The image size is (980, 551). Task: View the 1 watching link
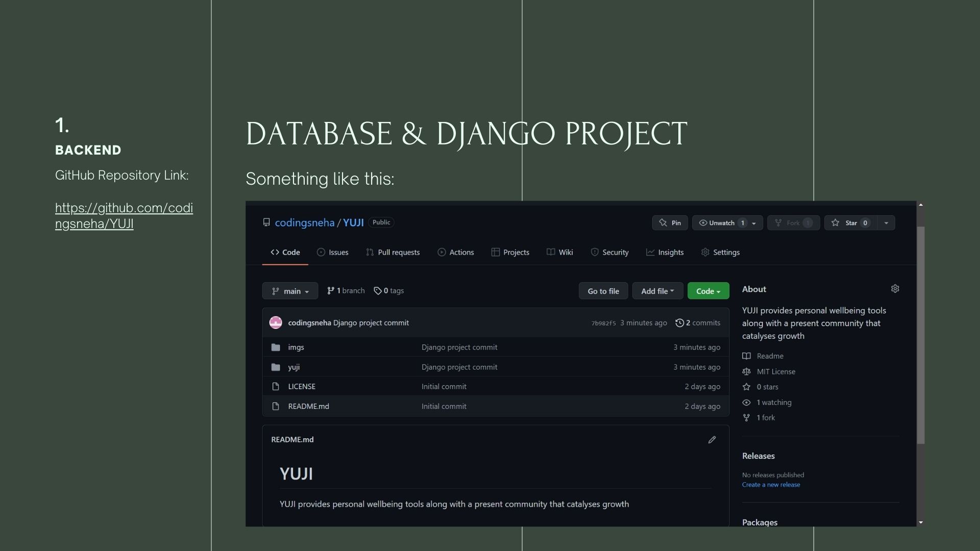click(767, 403)
